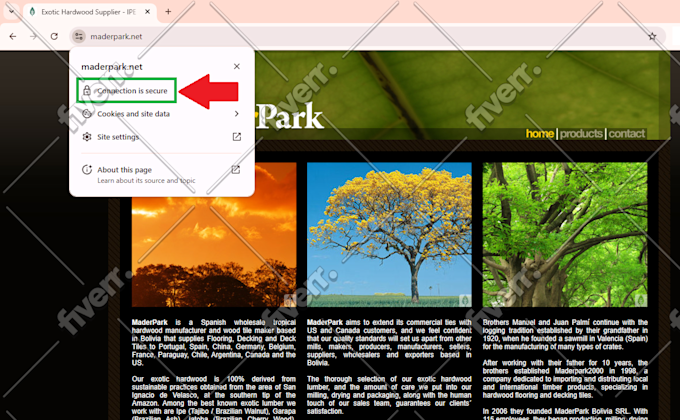The width and height of the screenshot is (680, 420).
Task: Click the yellow flowering tree image
Action: 389,235
